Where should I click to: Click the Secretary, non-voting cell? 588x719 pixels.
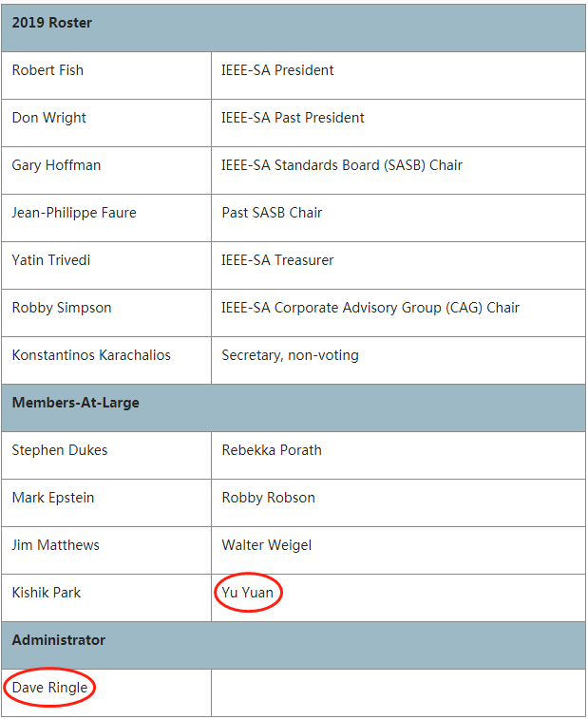[290, 355]
